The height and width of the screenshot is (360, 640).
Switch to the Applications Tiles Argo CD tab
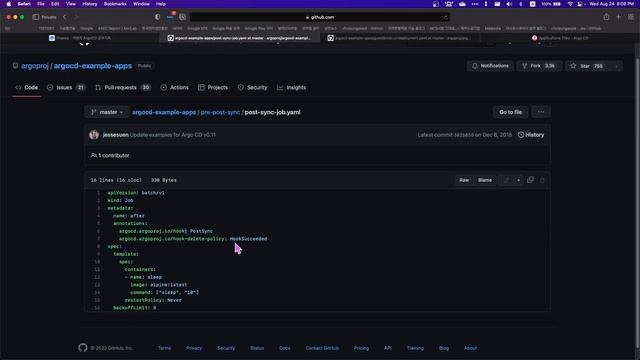tap(560, 38)
